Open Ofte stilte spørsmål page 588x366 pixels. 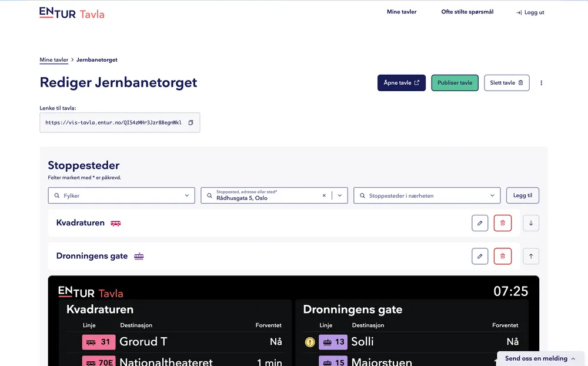(x=467, y=12)
